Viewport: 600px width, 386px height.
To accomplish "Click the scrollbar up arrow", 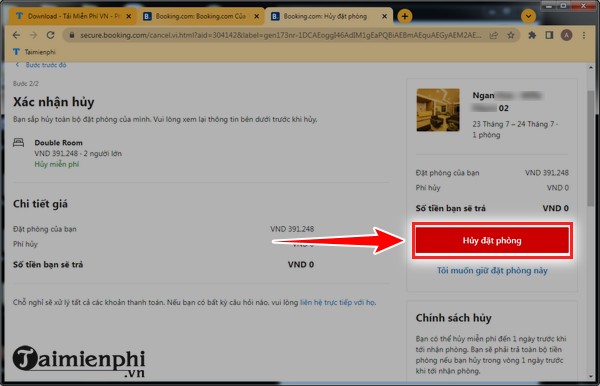I will point(591,68).
